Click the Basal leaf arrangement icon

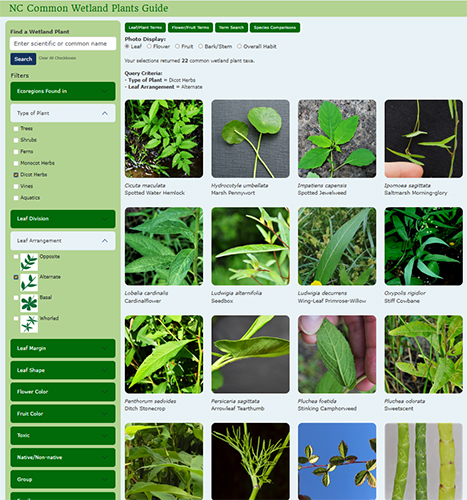29,303
